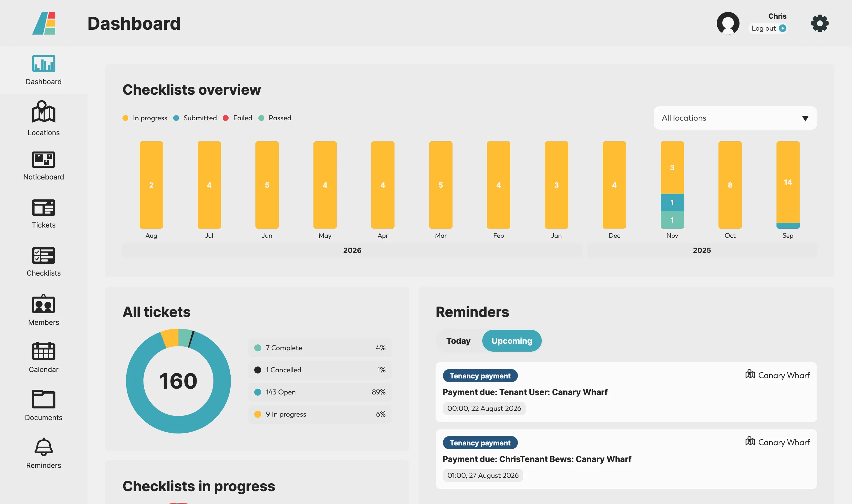
Task: Open the Tickets sidebar icon
Action: (x=43, y=207)
